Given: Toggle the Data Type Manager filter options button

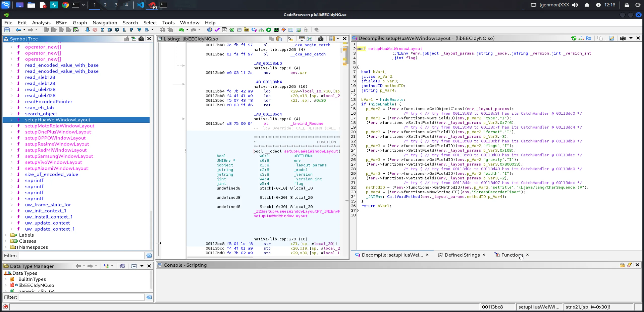Looking at the screenshot, I should click(149, 297).
